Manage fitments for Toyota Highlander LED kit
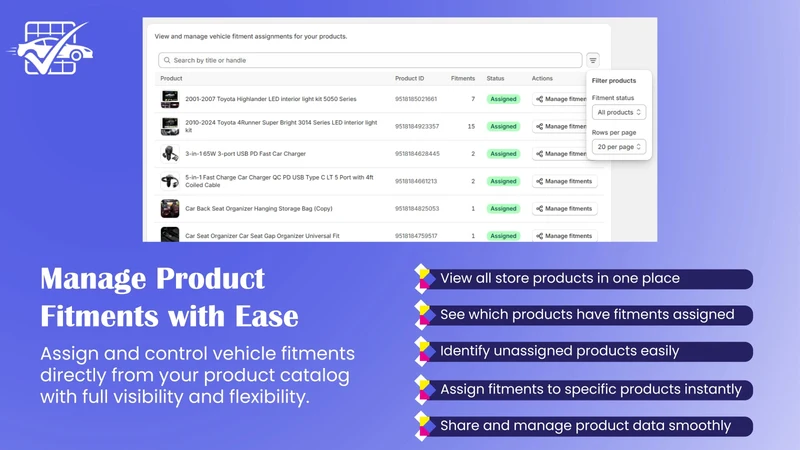This screenshot has height=450, width=800. pyautogui.click(x=560, y=99)
